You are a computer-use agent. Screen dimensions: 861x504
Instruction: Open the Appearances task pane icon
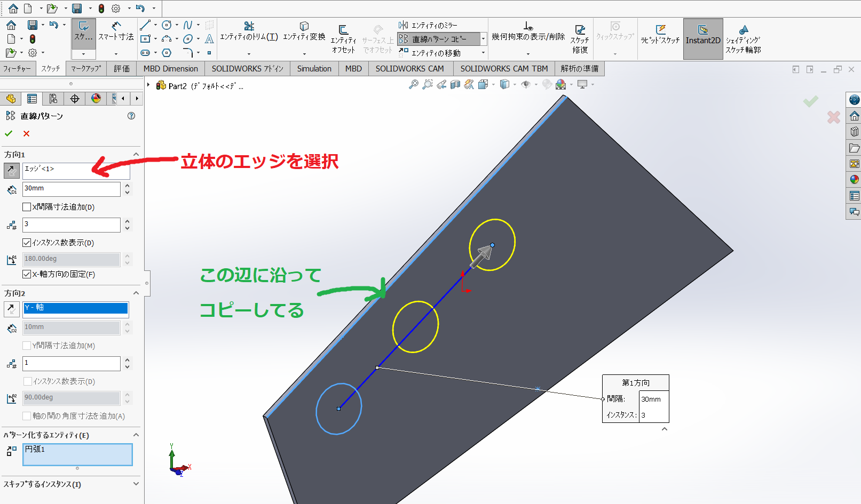tap(854, 179)
